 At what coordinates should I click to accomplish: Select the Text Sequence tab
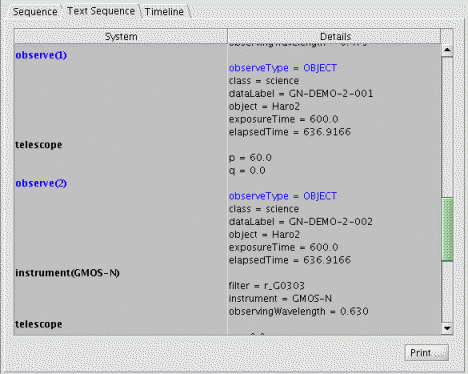click(101, 11)
